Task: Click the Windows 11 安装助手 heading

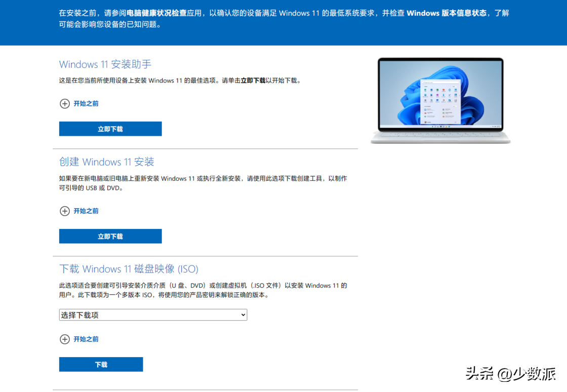Action: tap(105, 64)
